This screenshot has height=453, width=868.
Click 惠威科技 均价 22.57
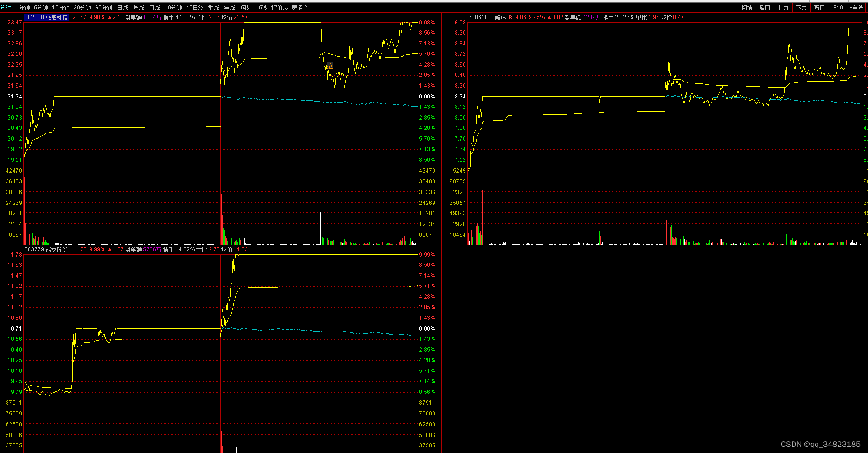[241, 17]
